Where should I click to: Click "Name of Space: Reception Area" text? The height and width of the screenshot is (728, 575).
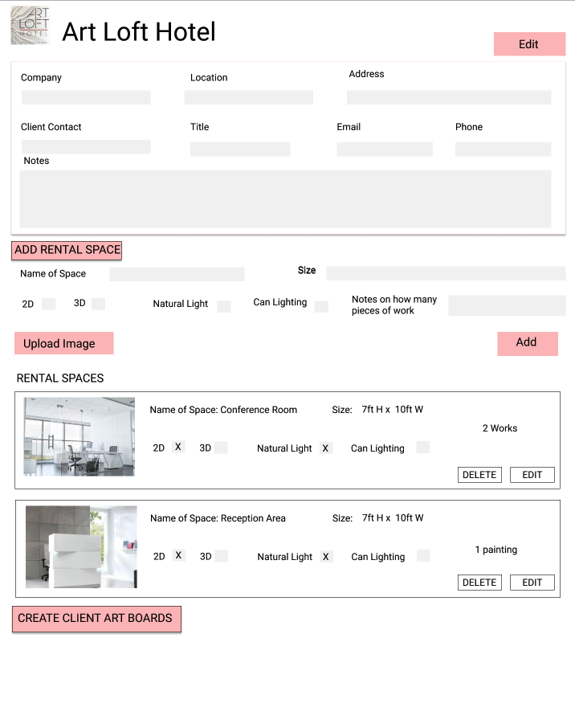click(218, 518)
